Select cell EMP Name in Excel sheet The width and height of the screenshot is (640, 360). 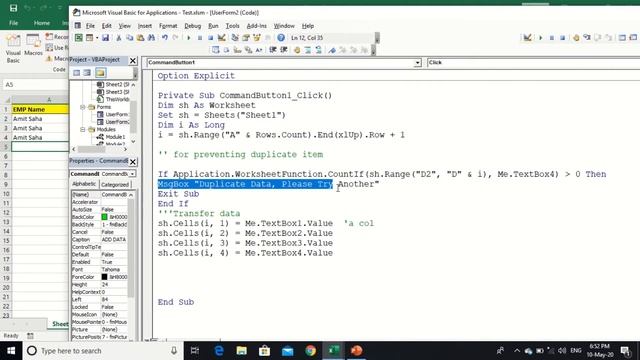point(40,109)
